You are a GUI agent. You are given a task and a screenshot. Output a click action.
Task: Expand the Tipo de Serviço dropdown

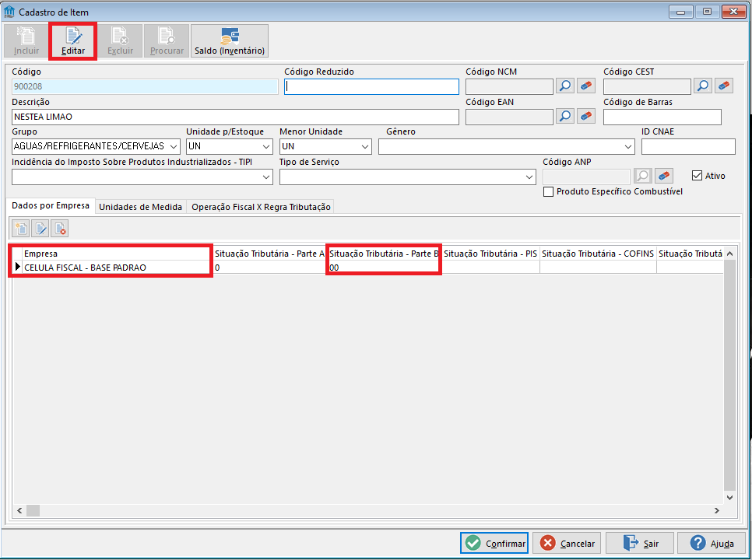click(529, 177)
